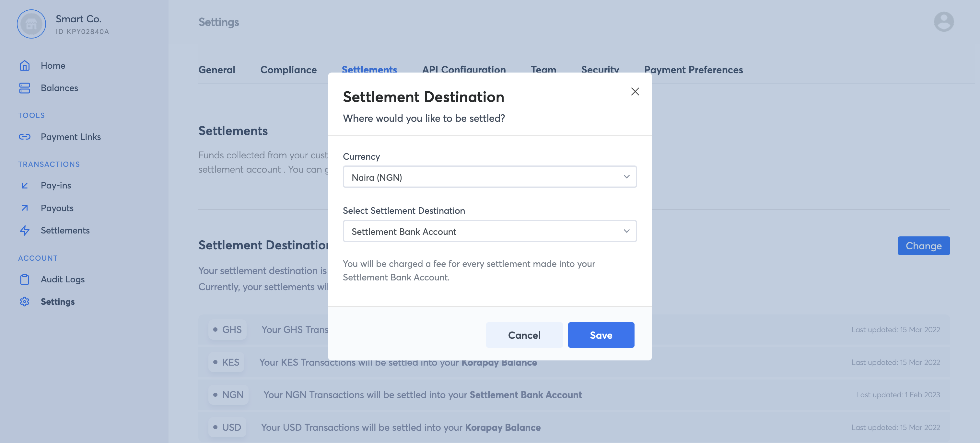Click the Settings gear icon in sidebar
Image resolution: width=980 pixels, height=443 pixels.
click(25, 301)
